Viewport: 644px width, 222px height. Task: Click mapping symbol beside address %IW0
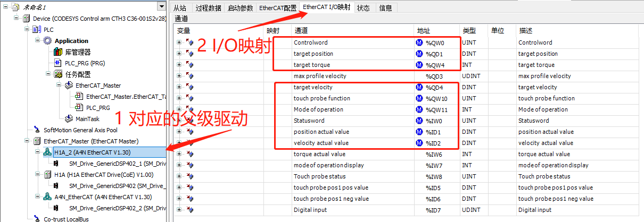[x=419, y=121]
